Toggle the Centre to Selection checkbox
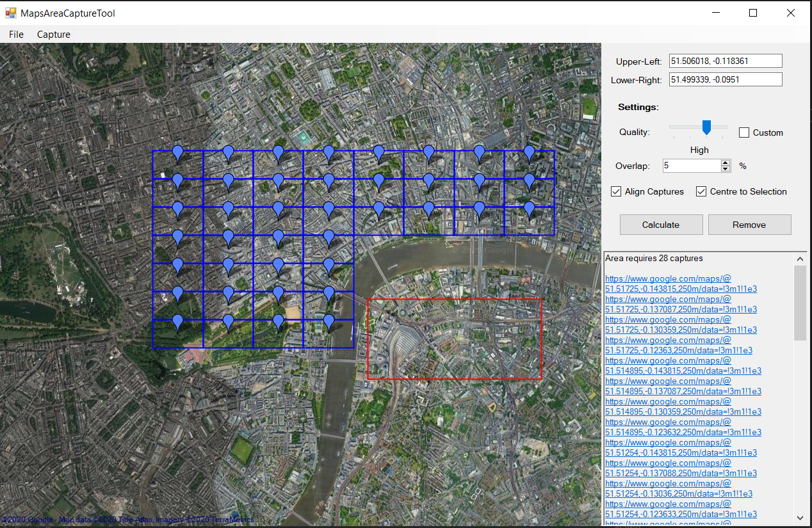This screenshot has width=812, height=528. point(701,191)
